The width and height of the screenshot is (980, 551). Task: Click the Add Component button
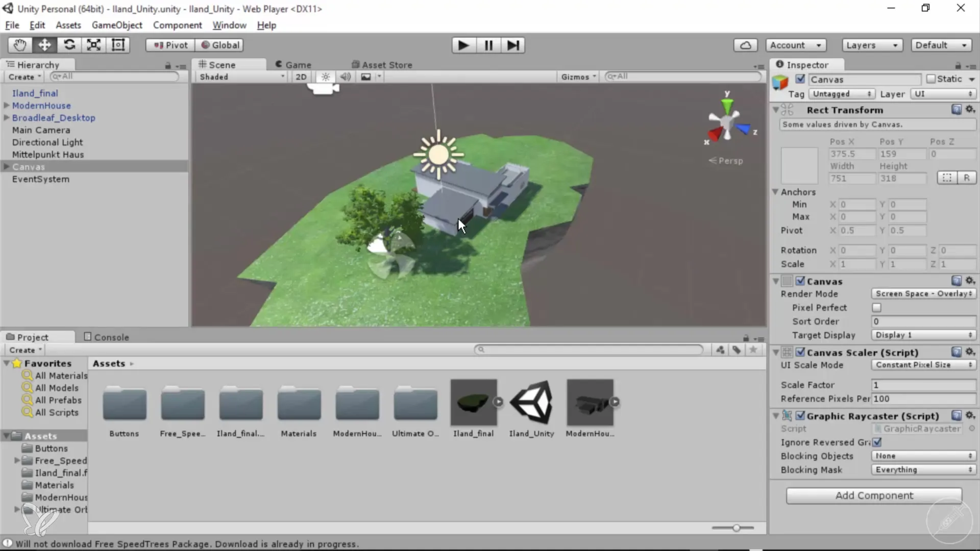click(x=874, y=495)
